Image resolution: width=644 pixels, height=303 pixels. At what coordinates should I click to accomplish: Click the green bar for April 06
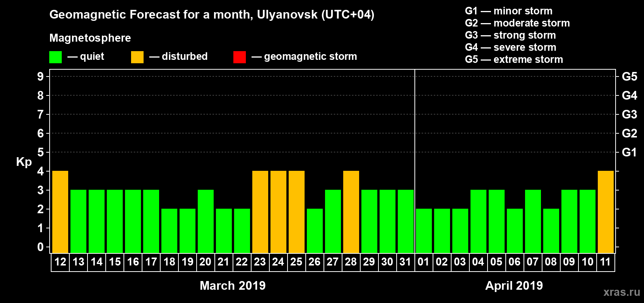(x=515, y=231)
